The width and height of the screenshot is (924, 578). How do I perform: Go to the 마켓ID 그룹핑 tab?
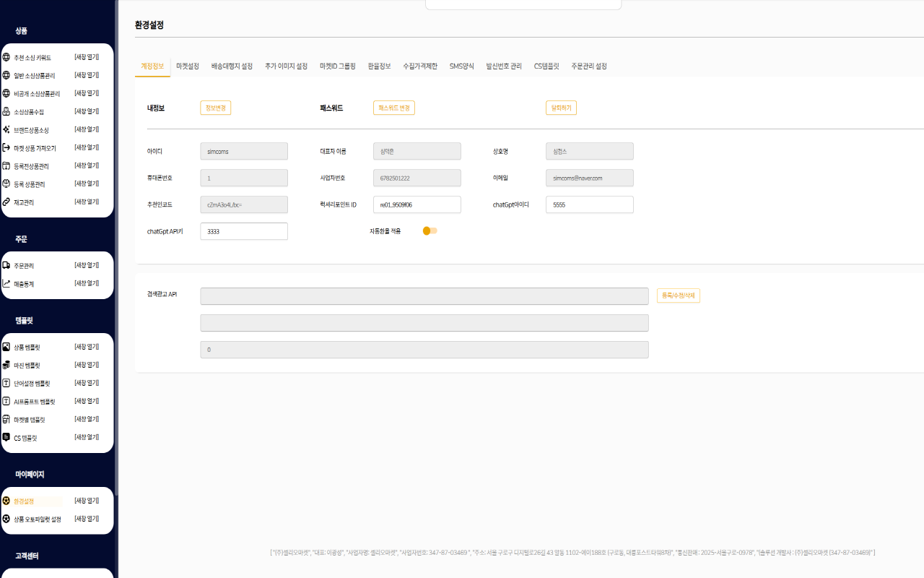338,66
